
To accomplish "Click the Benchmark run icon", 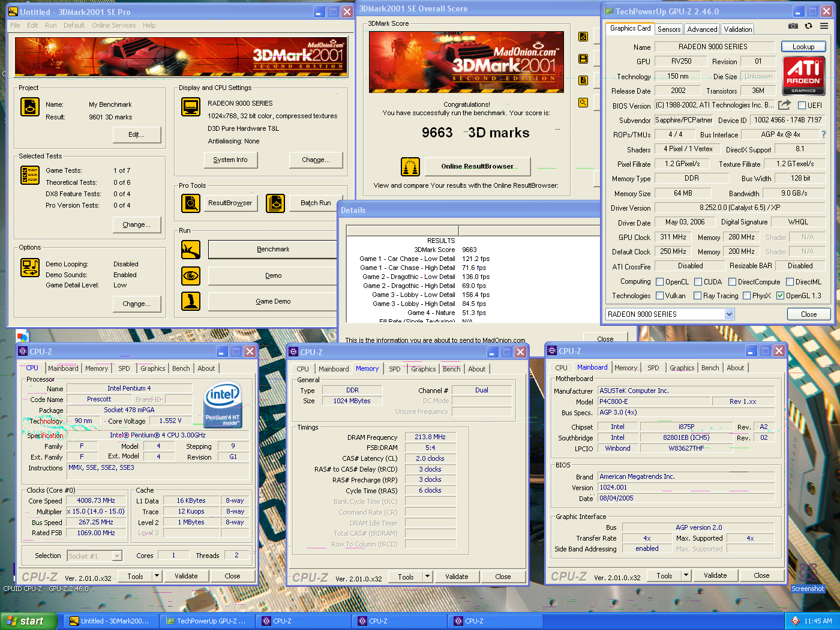I will [191, 249].
